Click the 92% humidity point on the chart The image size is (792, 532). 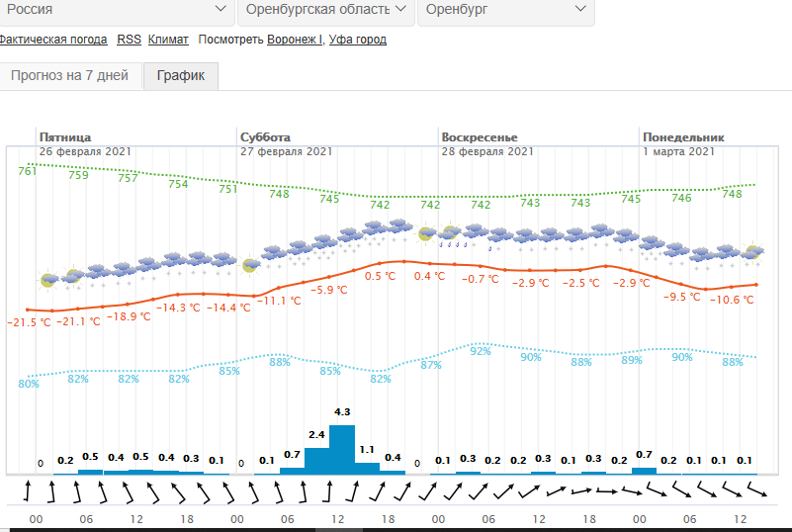481,351
